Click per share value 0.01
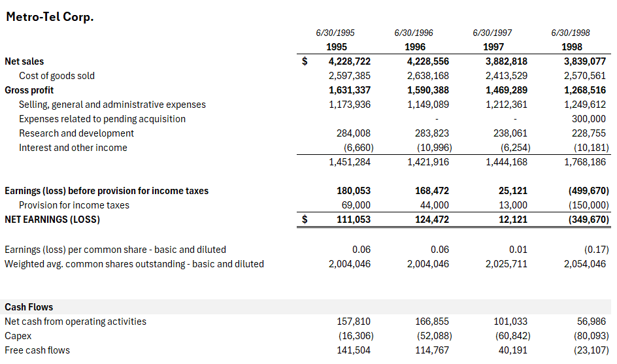The image size is (617, 364). tap(518, 250)
